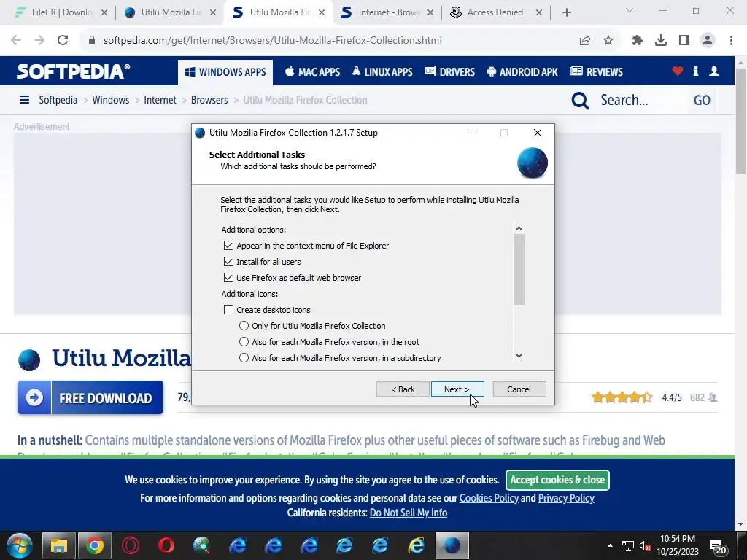This screenshot has width=747, height=560.
Task: Open the Cookies Policy link
Action: pyautogui.click(x=489, y=498)
